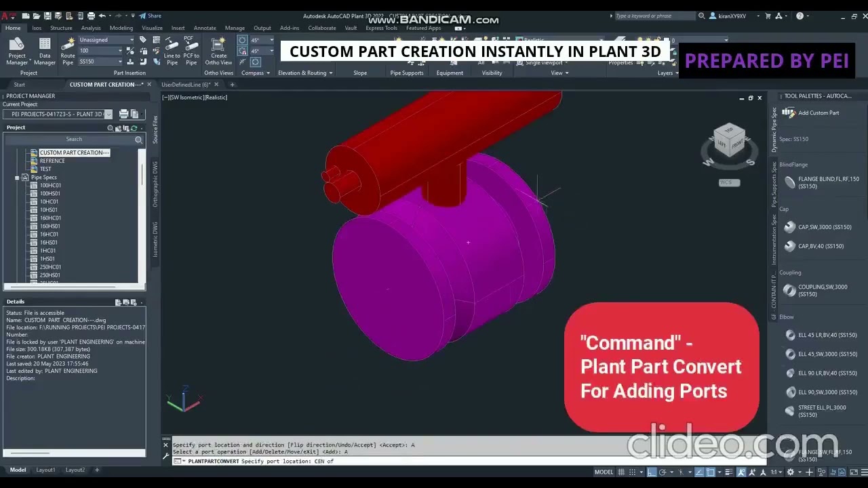
Task: Select FLANGE BLIND,FL,RF,150 palette tool
Action: (821, 182)
